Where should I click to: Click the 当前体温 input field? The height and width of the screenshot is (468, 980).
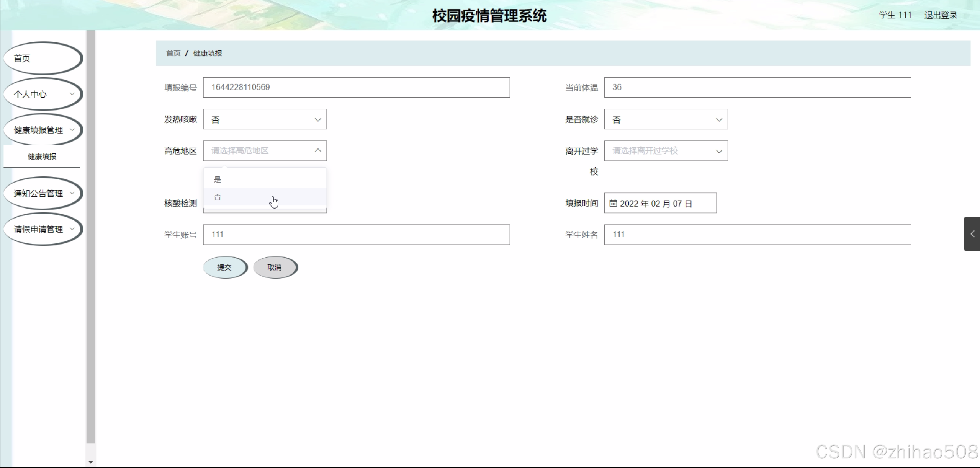[757, 87]
